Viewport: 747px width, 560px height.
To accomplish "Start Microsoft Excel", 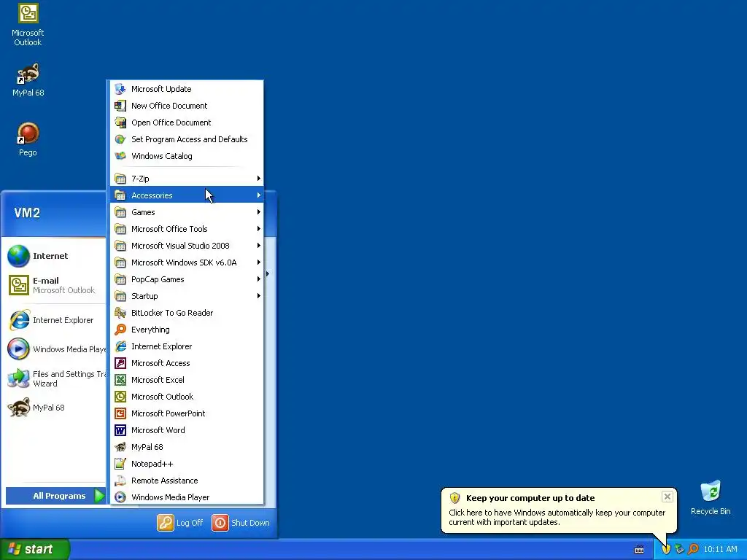I will (186, 380).
